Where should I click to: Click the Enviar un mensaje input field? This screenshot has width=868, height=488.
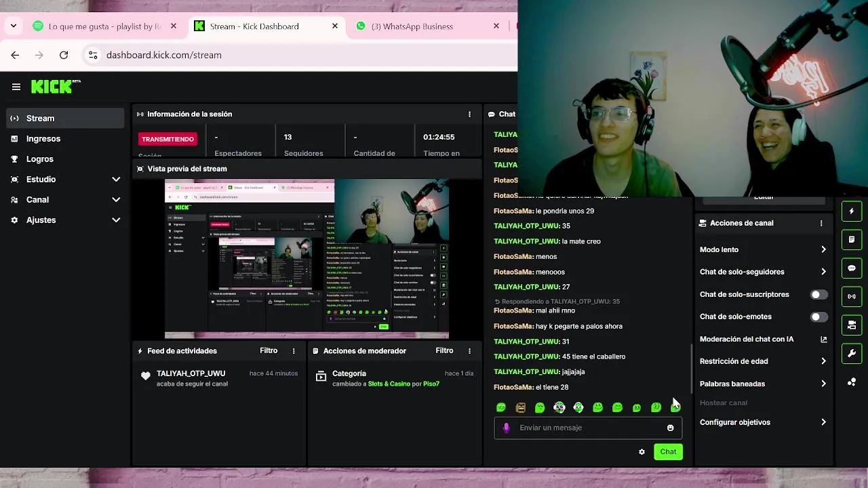pyautogui.click(x=587, y=428)
